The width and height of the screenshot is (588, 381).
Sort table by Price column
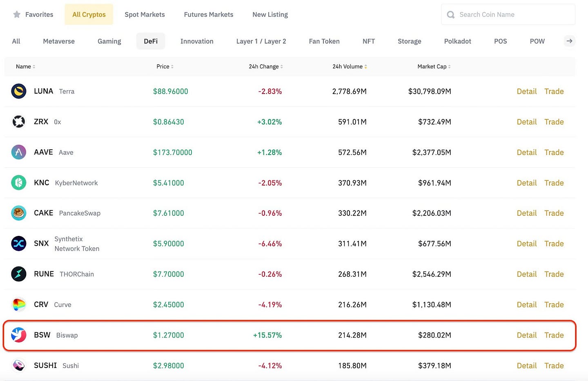(x=165, y=67)
